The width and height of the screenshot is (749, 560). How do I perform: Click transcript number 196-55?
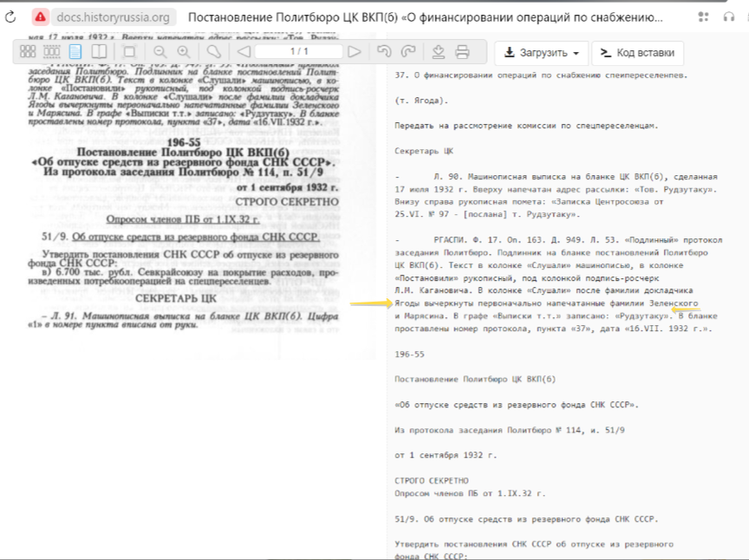[x=409, y=354]
